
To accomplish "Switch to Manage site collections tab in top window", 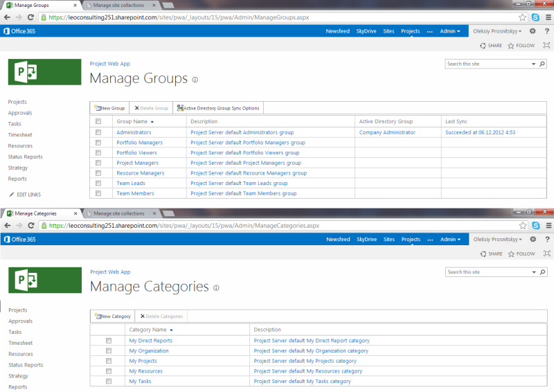I will 118,6.
